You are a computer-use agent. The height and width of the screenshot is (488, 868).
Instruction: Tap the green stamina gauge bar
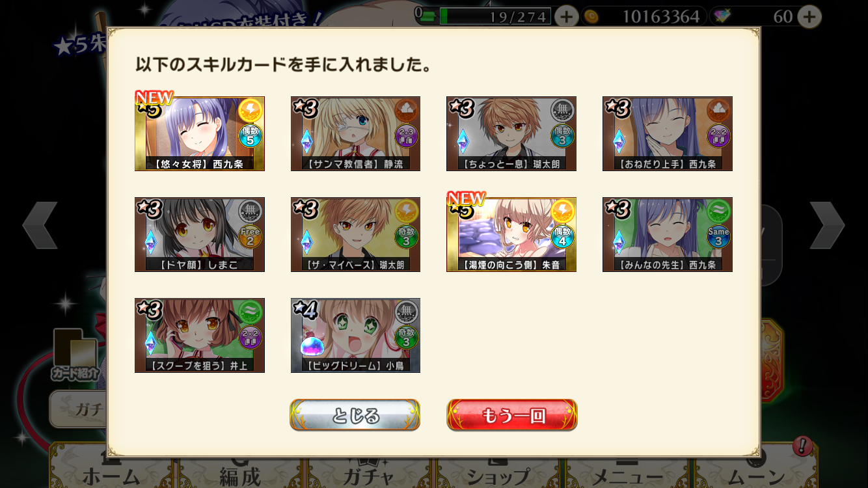[495, 16]
